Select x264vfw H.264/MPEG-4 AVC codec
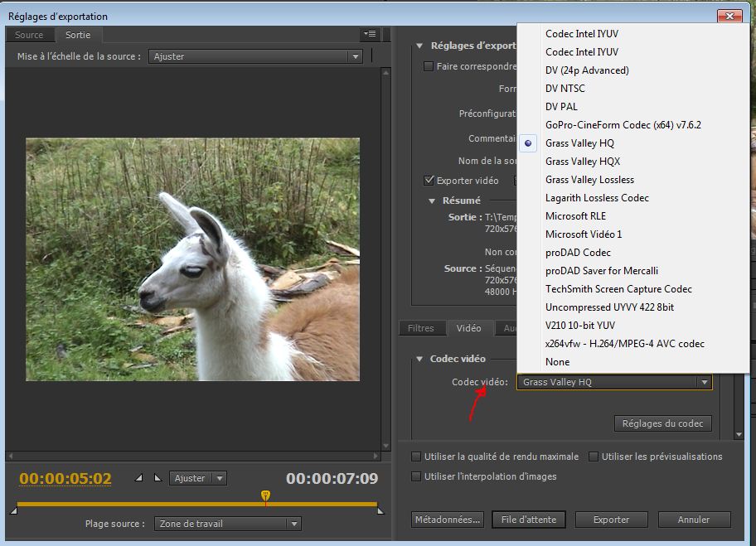The width and height of the screenshot is (756, 546). 624,344
